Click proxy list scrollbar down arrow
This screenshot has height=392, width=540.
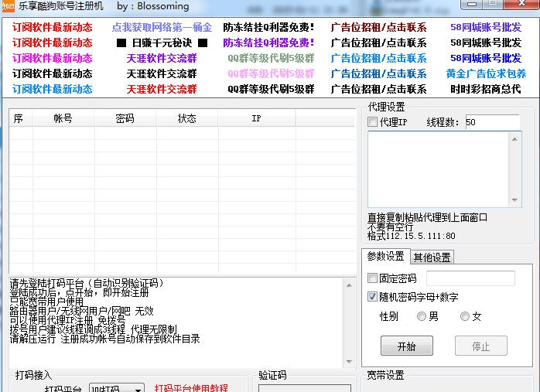pos(514,200)
